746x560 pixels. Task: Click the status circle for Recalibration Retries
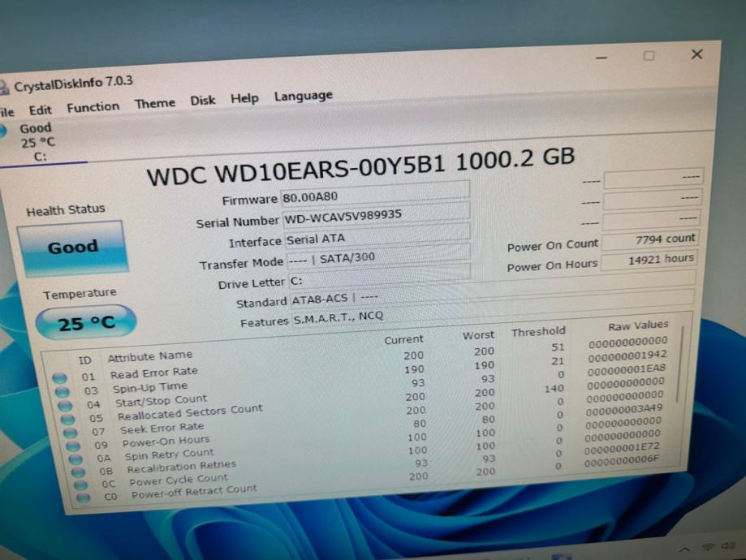[78, 472]
